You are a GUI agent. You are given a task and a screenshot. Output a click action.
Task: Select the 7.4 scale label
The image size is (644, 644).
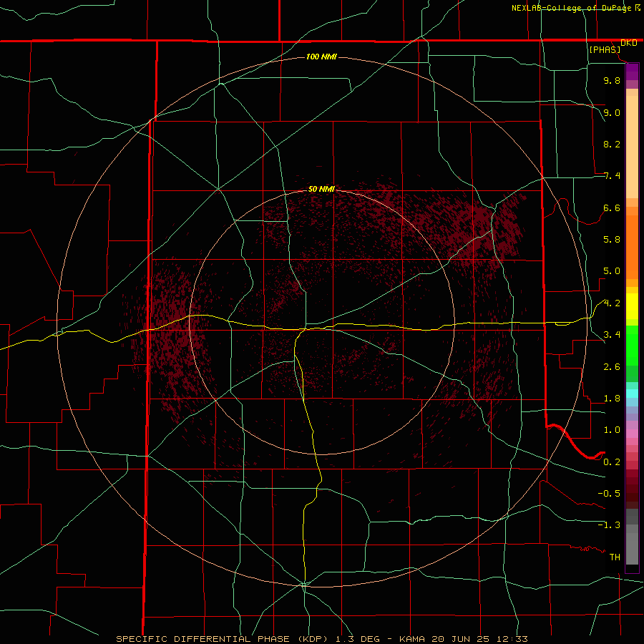pos(612,176)
